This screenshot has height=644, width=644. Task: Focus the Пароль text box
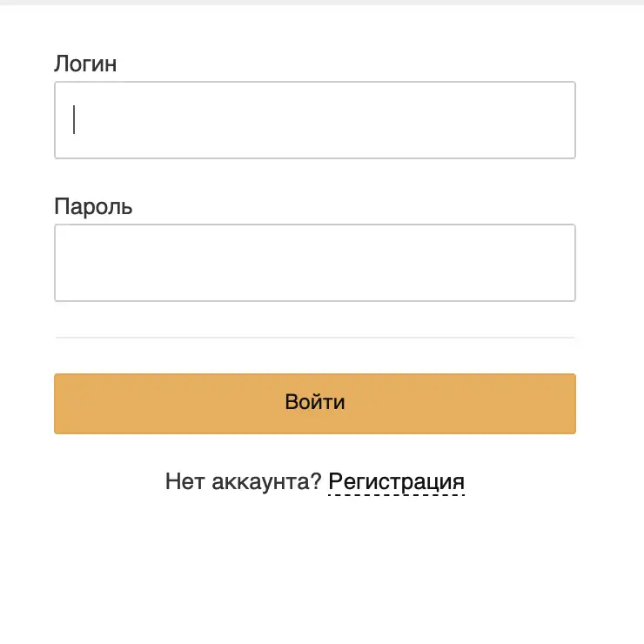(314, 263)
